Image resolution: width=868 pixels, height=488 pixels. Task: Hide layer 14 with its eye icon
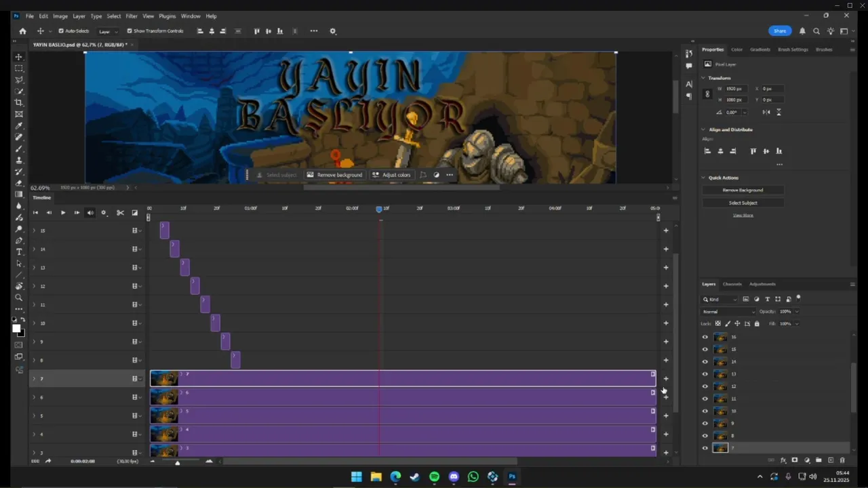(705, 362)
